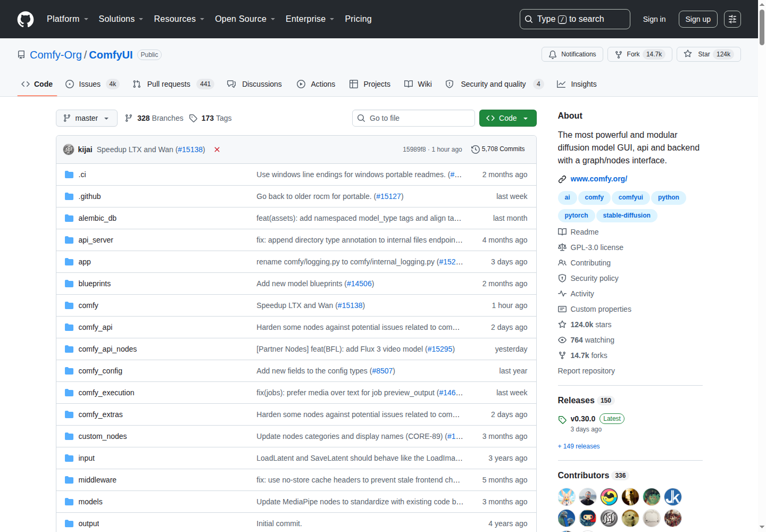Open the command palette icon in header
This screenshot has width=766, height=532.
[x=732, y=19]
